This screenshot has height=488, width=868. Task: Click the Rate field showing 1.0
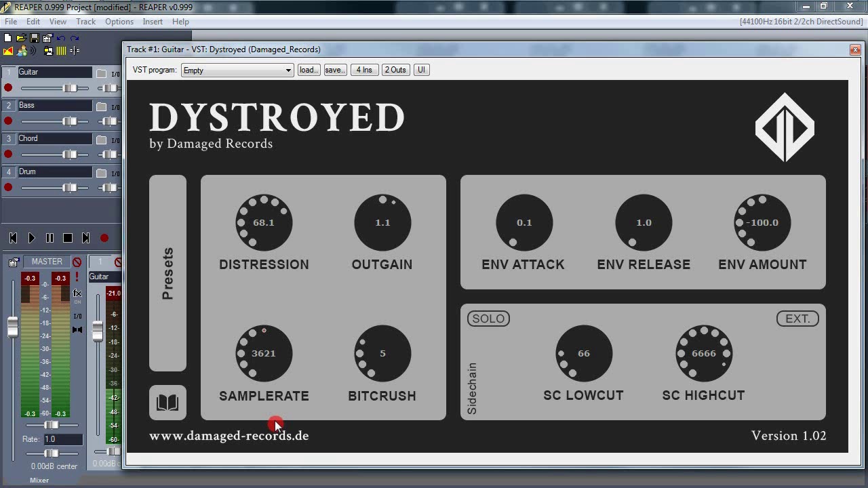(62, 439)
